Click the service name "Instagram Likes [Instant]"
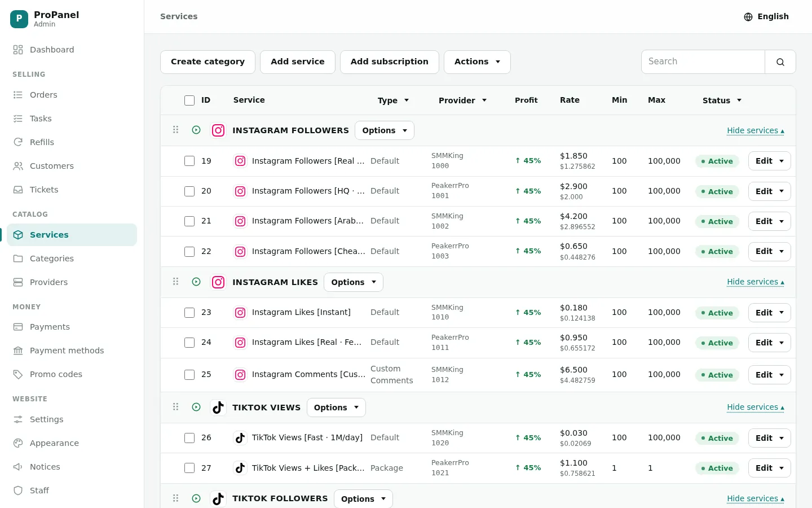 pyautogui.click(x=301, y=312)
